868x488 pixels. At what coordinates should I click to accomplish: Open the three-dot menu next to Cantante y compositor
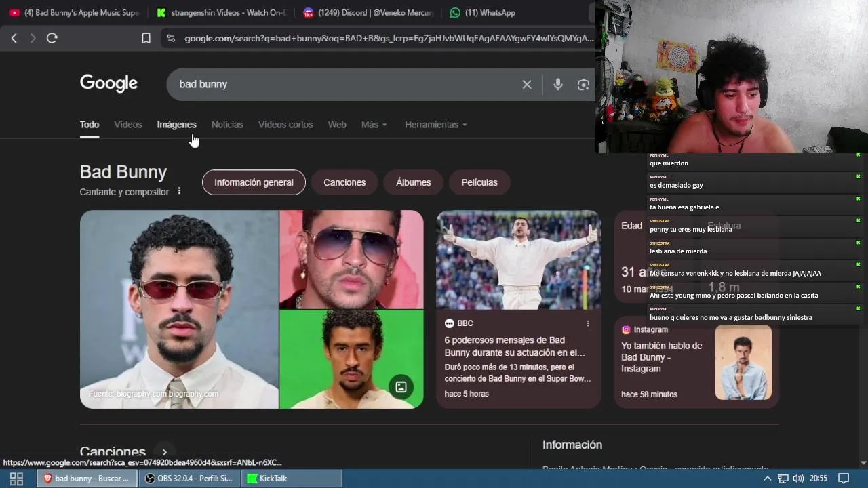(x=179, y=191)
